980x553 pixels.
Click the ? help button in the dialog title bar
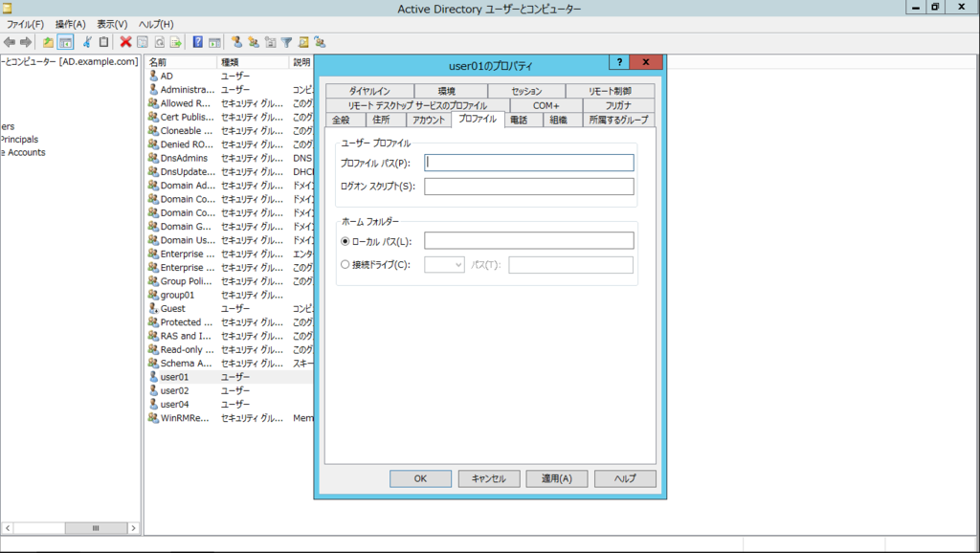(619, 62)
